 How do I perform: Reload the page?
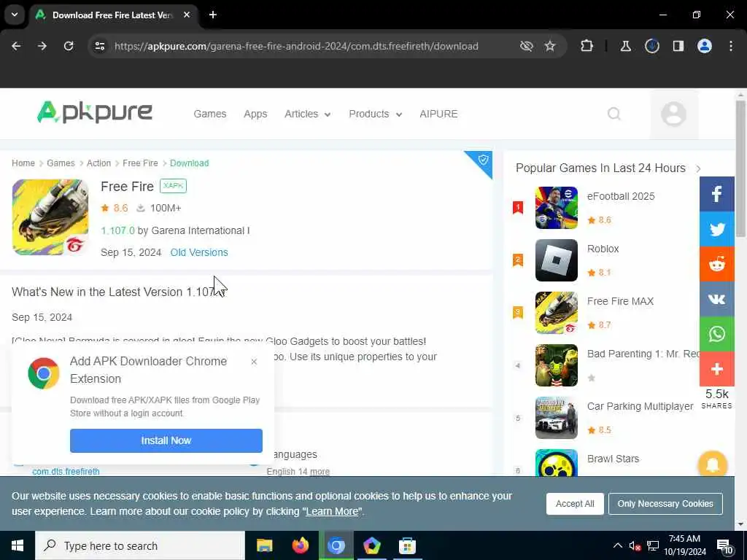tap(69, 46)
